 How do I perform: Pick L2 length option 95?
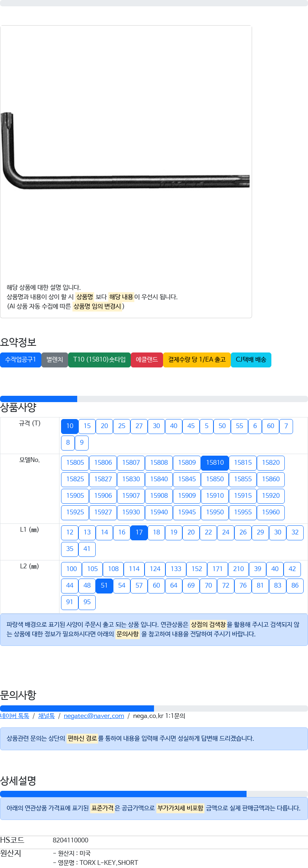(x=87, y=602)
